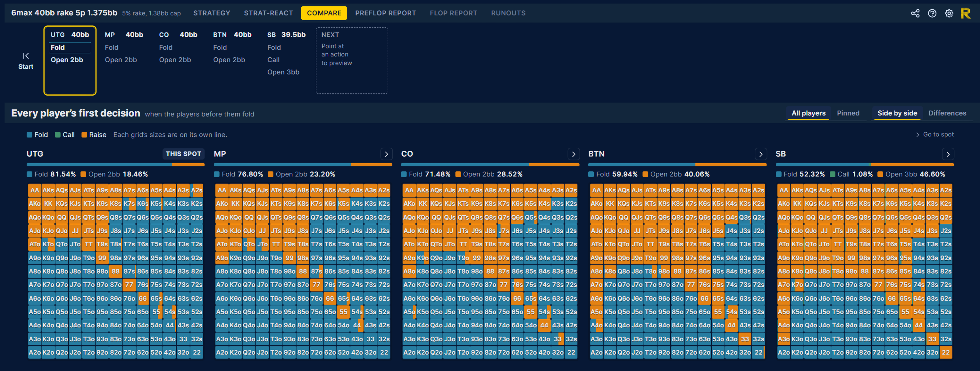
Task: Click the yellow R logo icon
Action: (966, 13)
